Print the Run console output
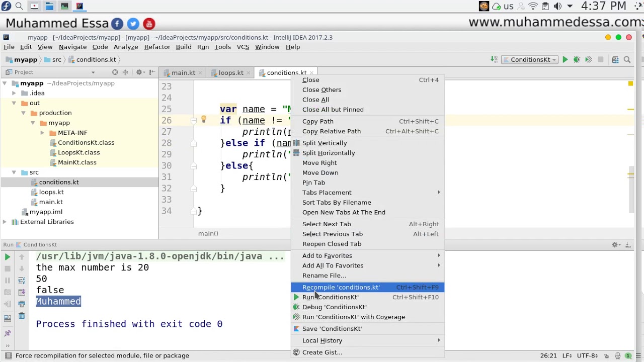Screen dimensions: 644x362 click(x=22, y=304)
